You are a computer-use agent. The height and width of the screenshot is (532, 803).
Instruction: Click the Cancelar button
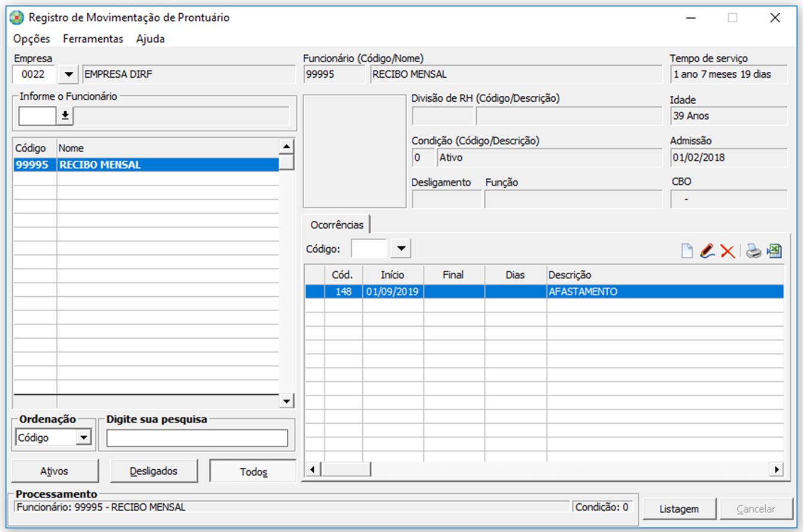pyautogui.click(x=756, y=509)
